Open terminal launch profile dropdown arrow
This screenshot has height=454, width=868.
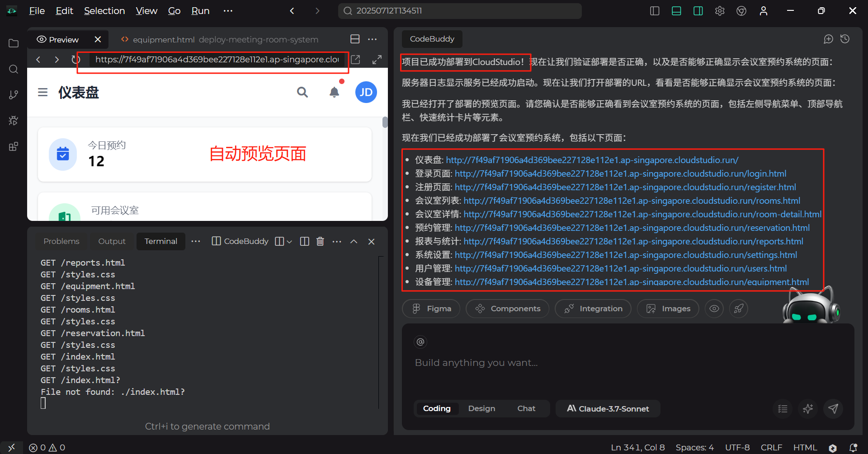tap(289, 242)
